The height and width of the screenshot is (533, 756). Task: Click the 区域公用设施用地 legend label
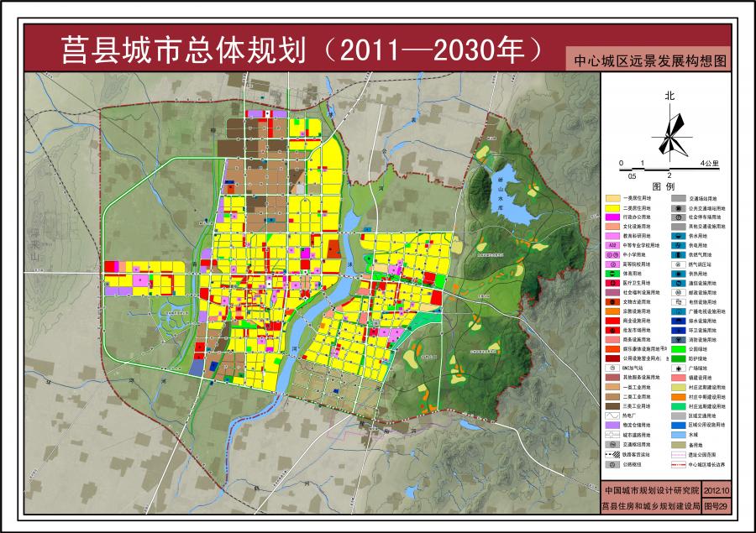point(706,425)
